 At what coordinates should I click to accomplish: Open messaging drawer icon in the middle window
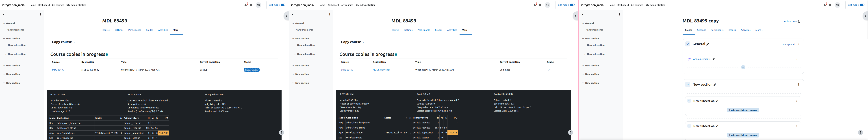point(540,5)
